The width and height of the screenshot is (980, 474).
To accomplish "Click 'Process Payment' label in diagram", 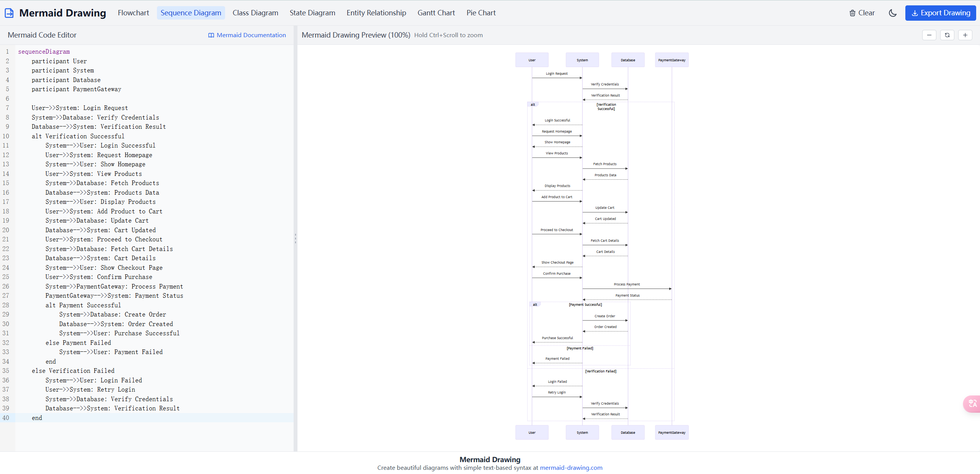I will pyautogui.click(x=627, y=284).
